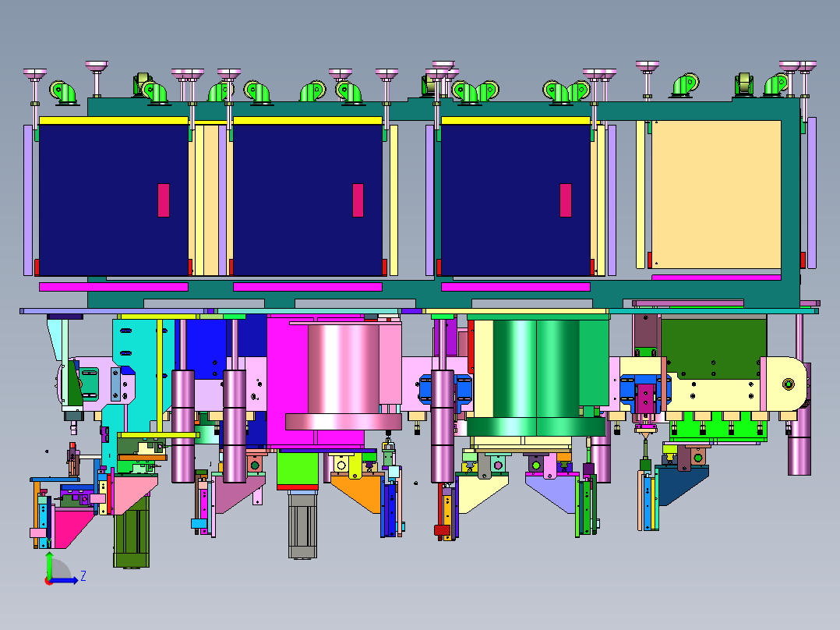Select the large beige square panel
Viewport: 840px width, 630px height.
click(x=715, y=194)
